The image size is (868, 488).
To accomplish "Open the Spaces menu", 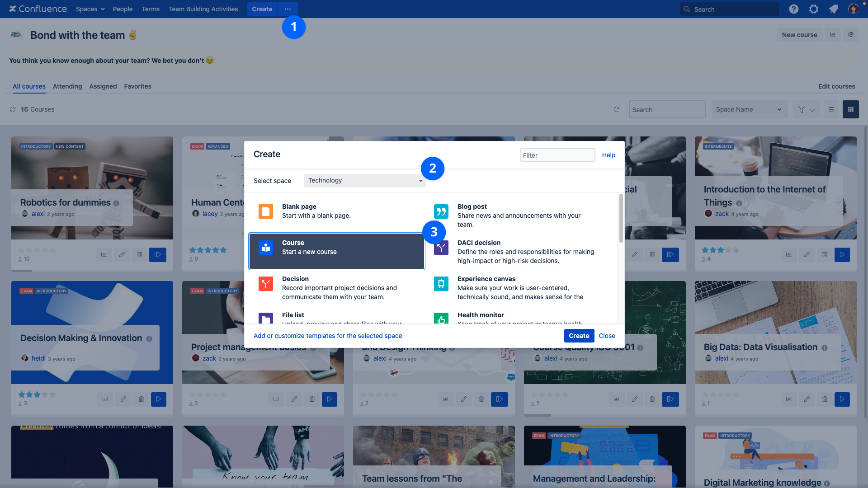I will pyautogui.click(x=90, y=9).
